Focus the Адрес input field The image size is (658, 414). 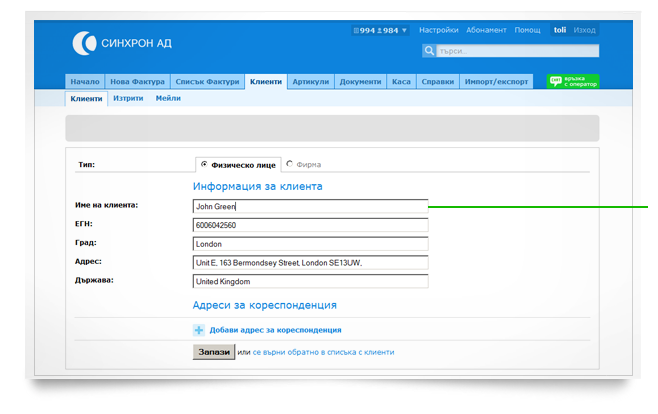point(310,262)
